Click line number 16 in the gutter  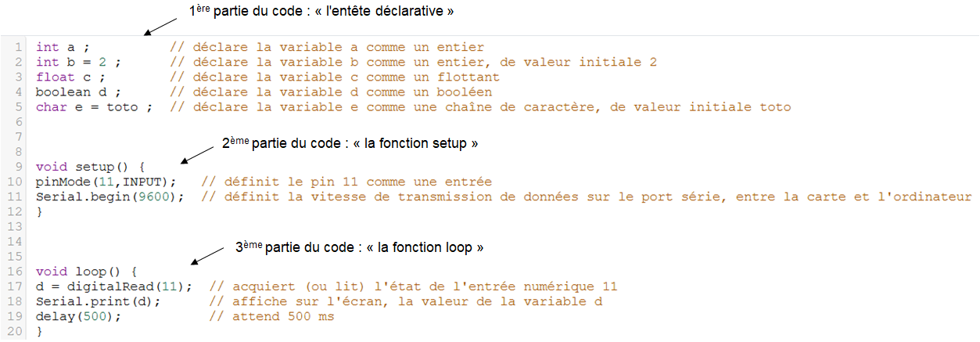point(14,272)
